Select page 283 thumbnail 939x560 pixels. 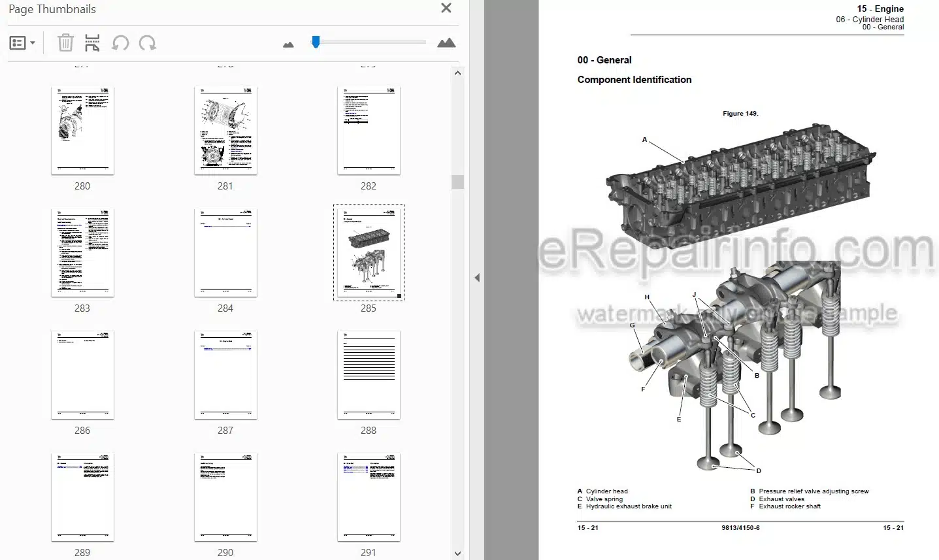pos(82,253)
